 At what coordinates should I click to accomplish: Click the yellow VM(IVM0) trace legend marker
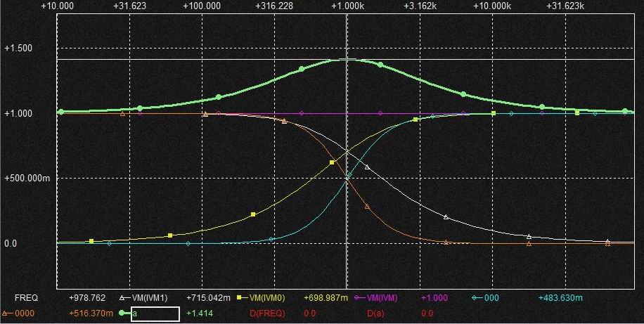[243, 298]
